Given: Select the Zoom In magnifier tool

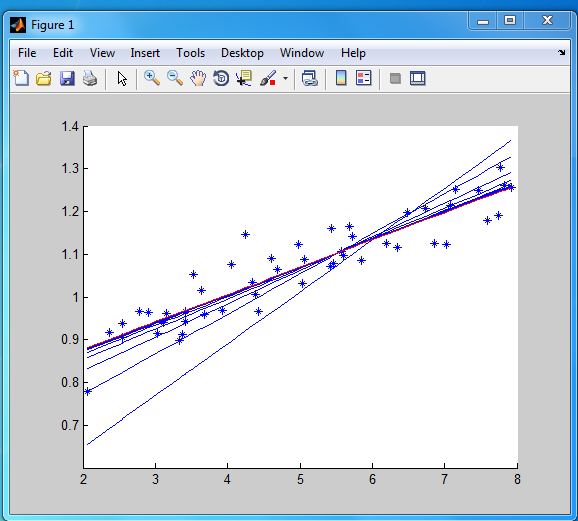Looking at the screenshot, I should [x=152, y=78].
